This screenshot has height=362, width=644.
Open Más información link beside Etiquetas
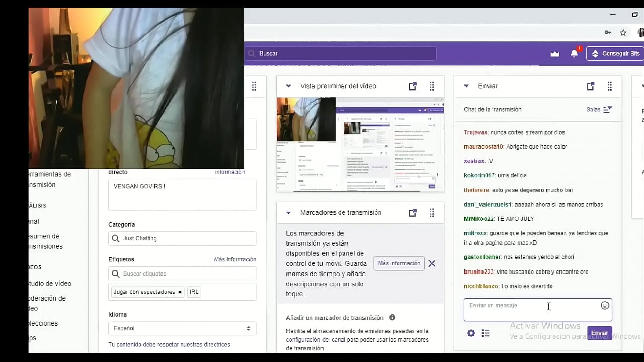(235, 260)
